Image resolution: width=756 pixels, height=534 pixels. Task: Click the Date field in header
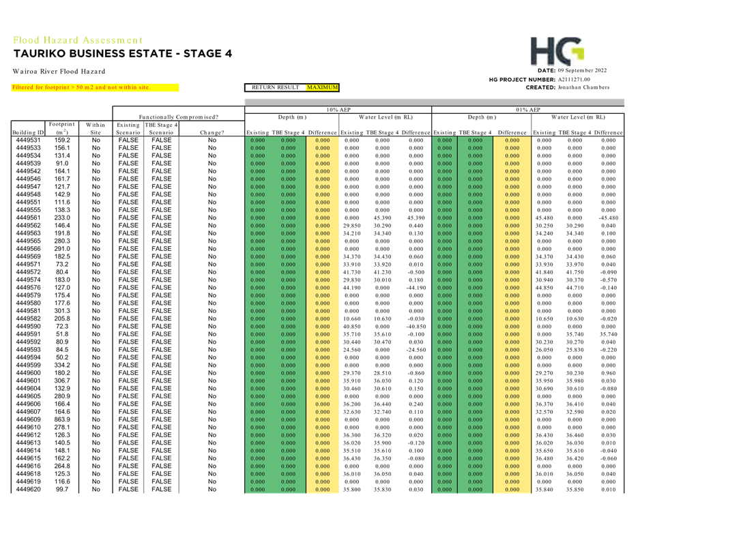[572, 71]
